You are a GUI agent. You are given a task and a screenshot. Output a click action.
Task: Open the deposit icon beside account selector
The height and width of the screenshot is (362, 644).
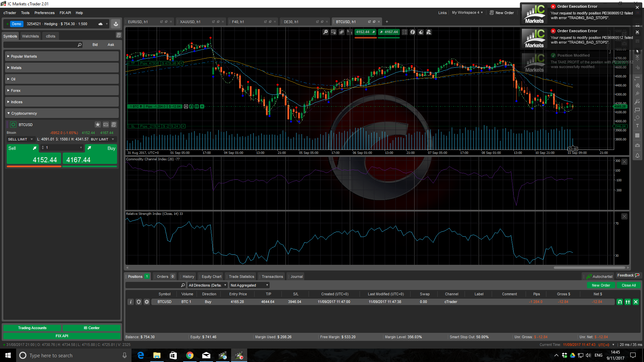click(x=116, y=24)
